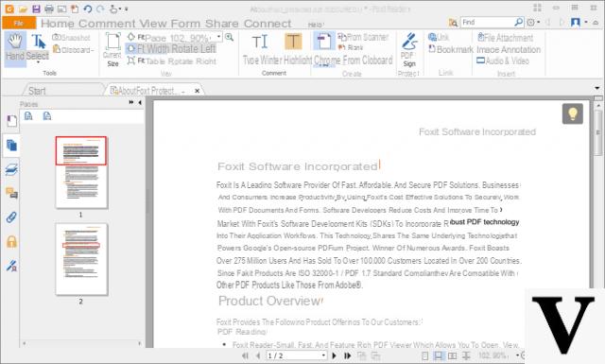Open the Attachments paperclip panel
Viewport: 605px width, 364px height.
pos(11,217)
